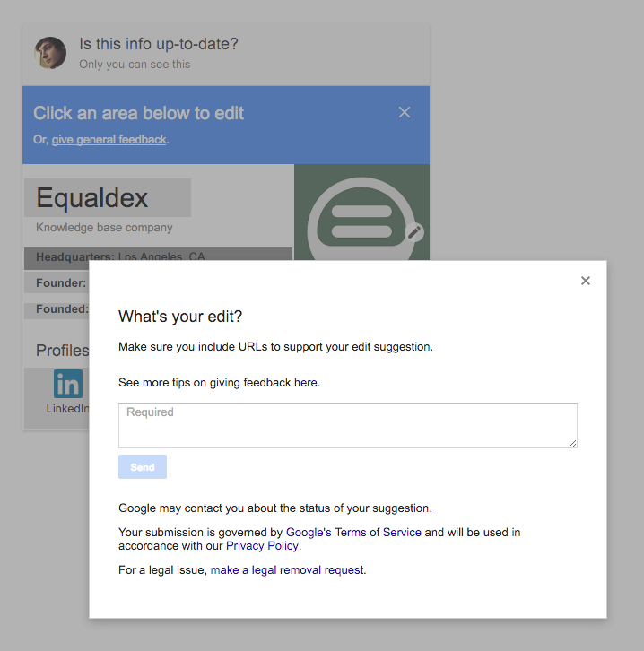Screen dimensions: 644x651
Task: Open Google's Terms of Service link
Action: coord(353,533)
